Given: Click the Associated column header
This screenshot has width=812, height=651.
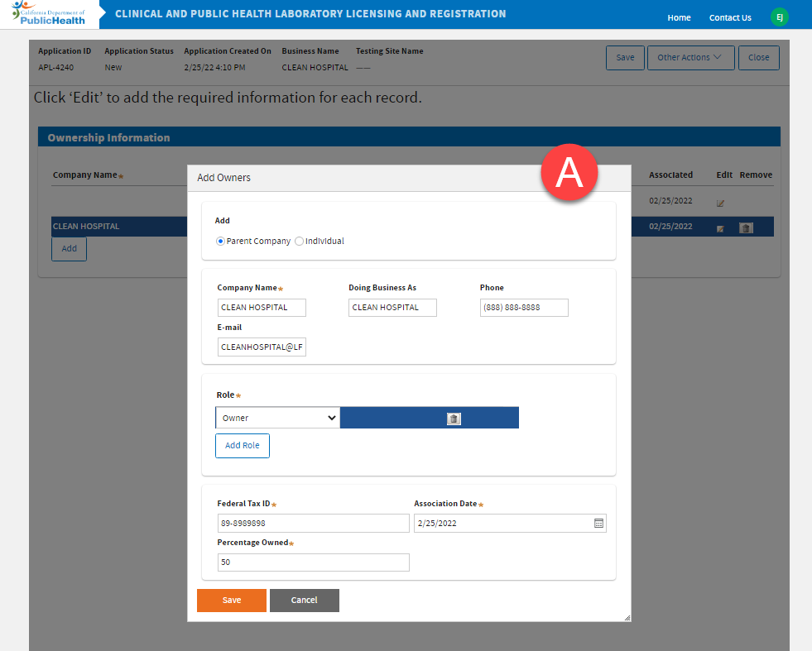Looking at the screenshot, I should coord(670,175).
